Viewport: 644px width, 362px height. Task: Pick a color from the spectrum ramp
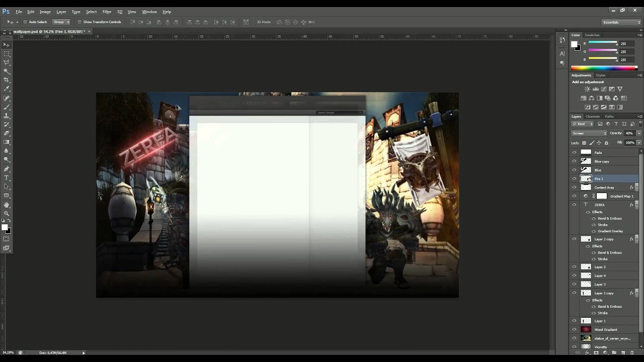604,68
